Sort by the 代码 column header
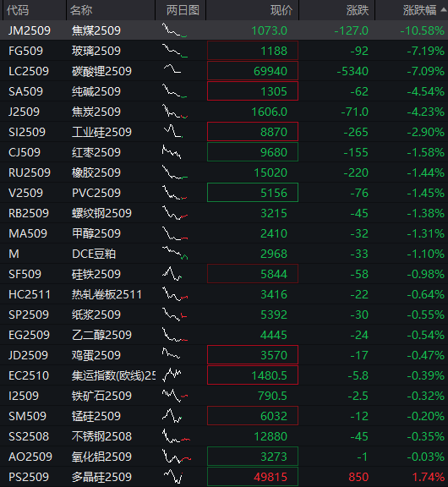The height and width of the screenshot is (487, 448). [18, 10]
